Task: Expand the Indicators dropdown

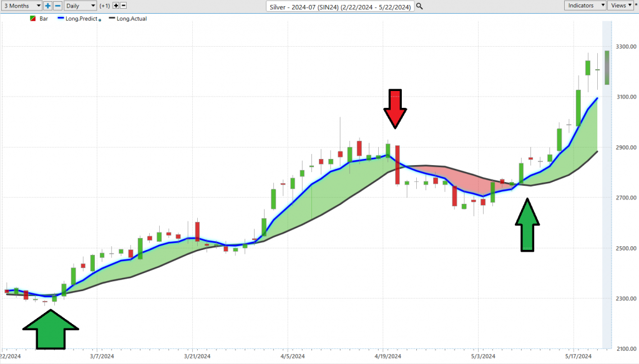Action: (585, 6)
